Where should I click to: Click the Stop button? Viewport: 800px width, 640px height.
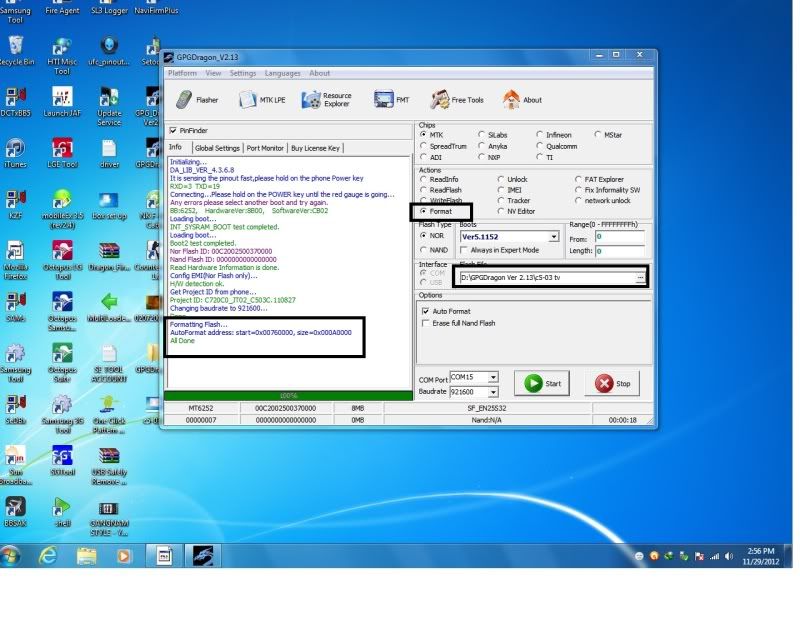[612, 383]
